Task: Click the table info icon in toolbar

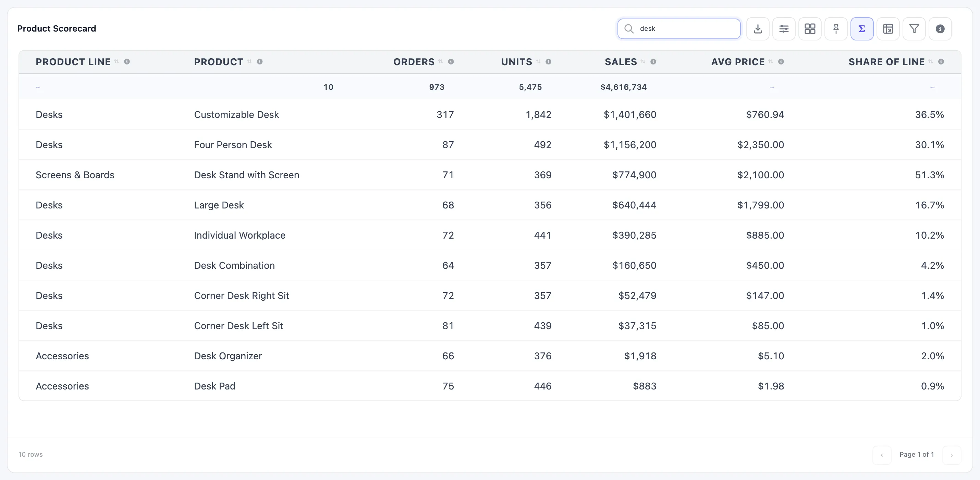Action: 940,29
